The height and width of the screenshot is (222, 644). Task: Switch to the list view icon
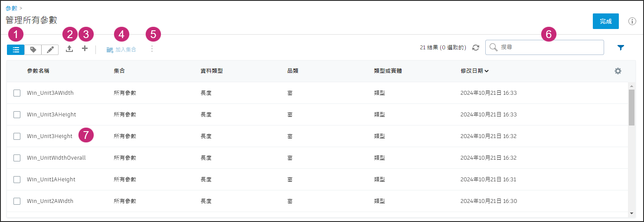[x=16, y=50]
